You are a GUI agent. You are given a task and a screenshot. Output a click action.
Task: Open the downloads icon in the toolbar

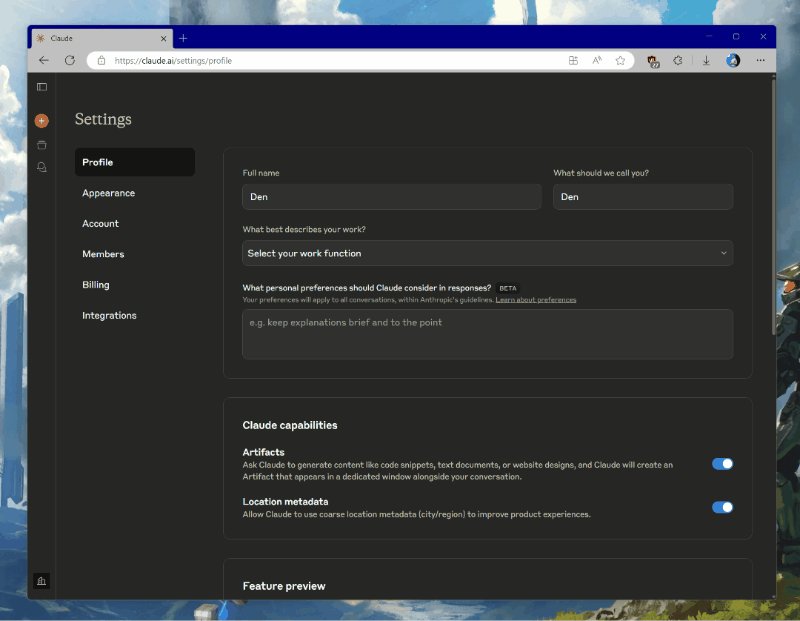pos(706,61)
